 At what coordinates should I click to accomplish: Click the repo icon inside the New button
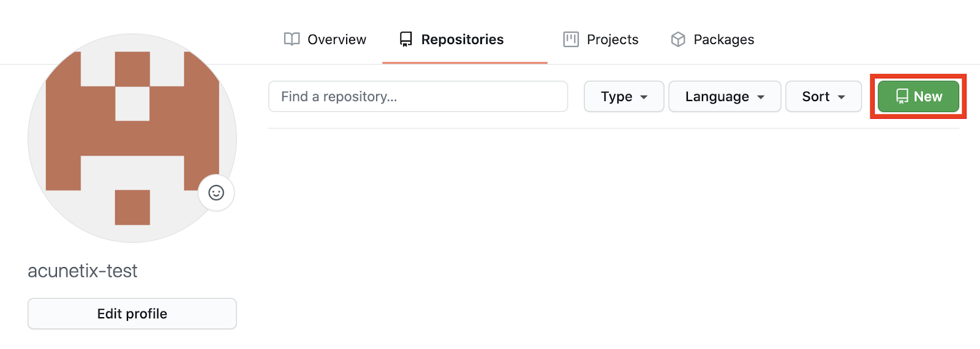(902, 96)
